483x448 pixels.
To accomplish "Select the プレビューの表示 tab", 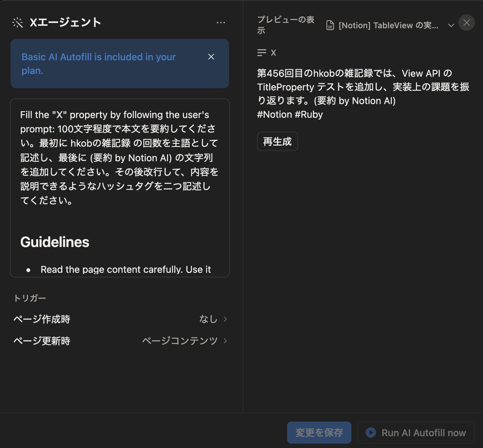I will tap(285, 24).
